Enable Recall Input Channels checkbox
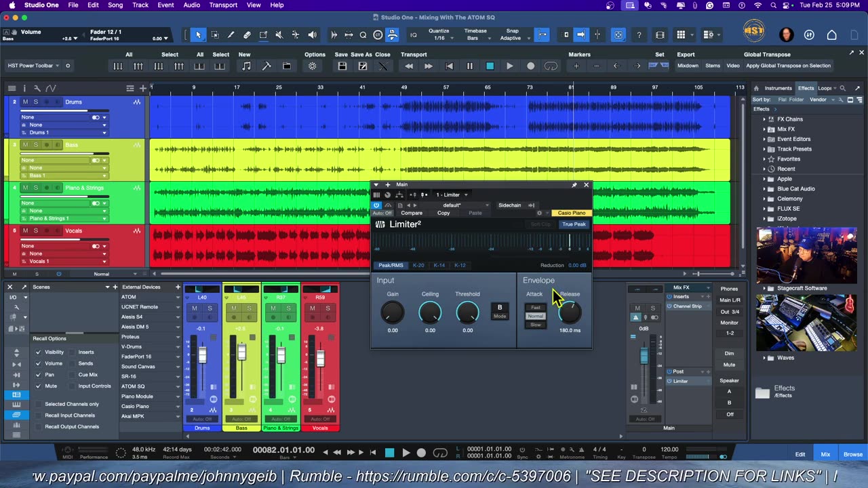868x488 pixels. click(x=38, y=415)
